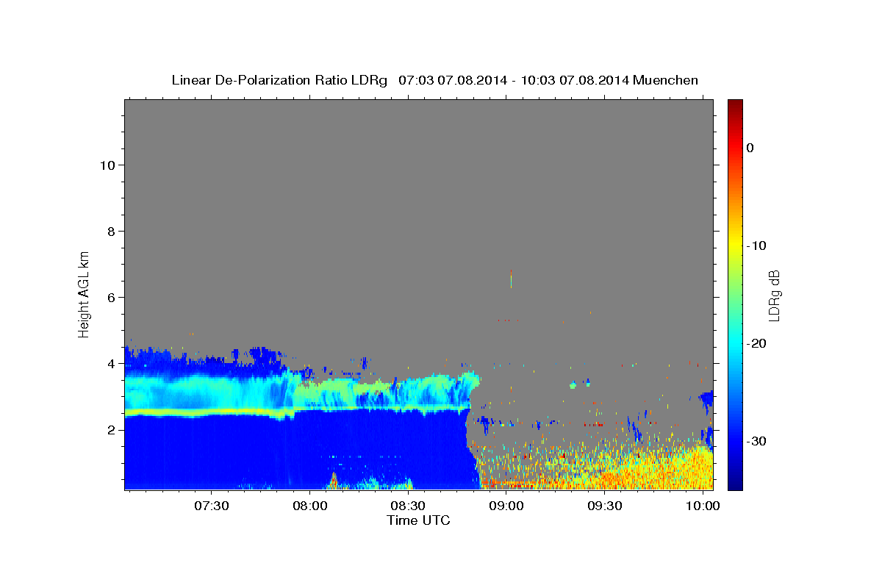Click the y-axis label 'Height AGL km'

(x=85, y=294)
